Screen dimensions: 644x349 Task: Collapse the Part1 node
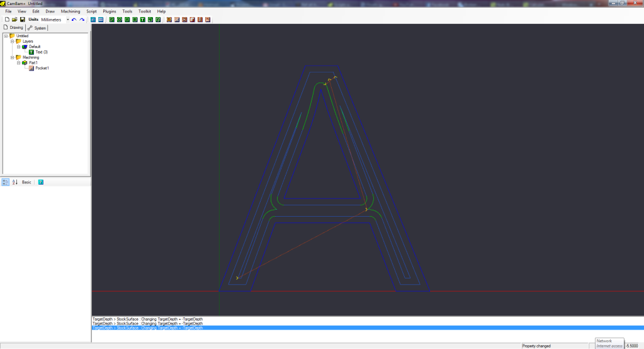point(18,63)
